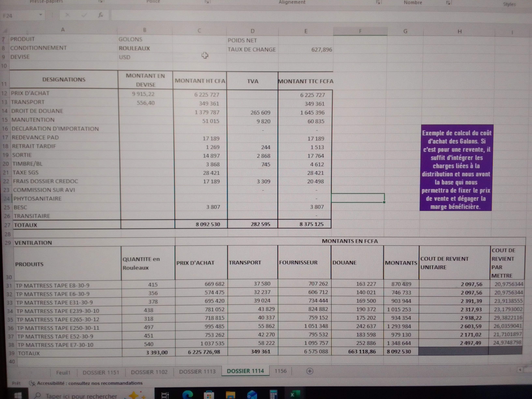Click the cancel entry X icon
This screenshot has width=532, height=399.
[x=67, y=15]
